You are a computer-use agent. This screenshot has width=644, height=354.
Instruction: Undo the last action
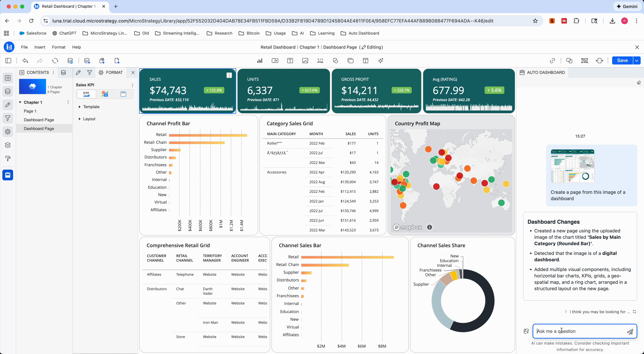(x=25, y=61)
